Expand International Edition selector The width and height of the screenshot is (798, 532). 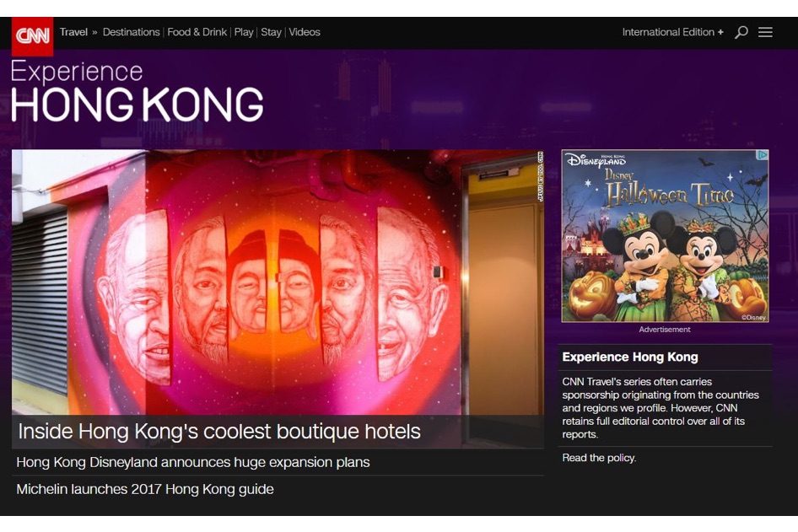tap(672, 32)
